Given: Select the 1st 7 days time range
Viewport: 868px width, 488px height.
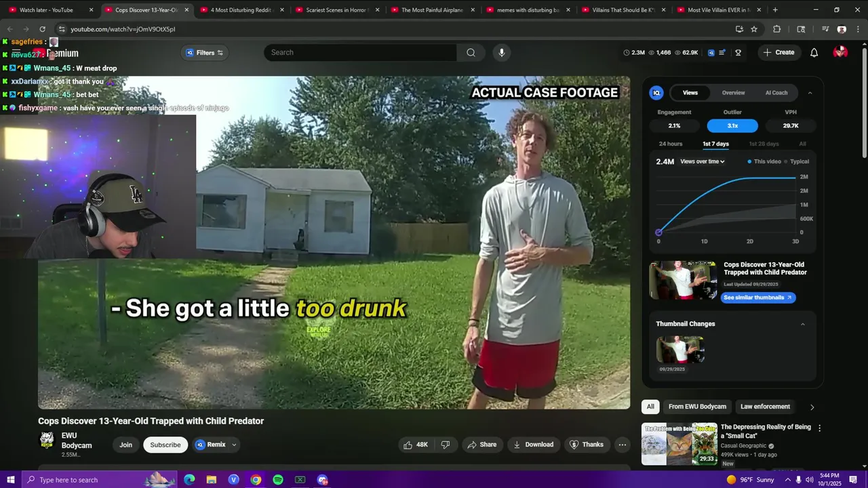Looking at the screenshot, I should click(x=715, y=144).
